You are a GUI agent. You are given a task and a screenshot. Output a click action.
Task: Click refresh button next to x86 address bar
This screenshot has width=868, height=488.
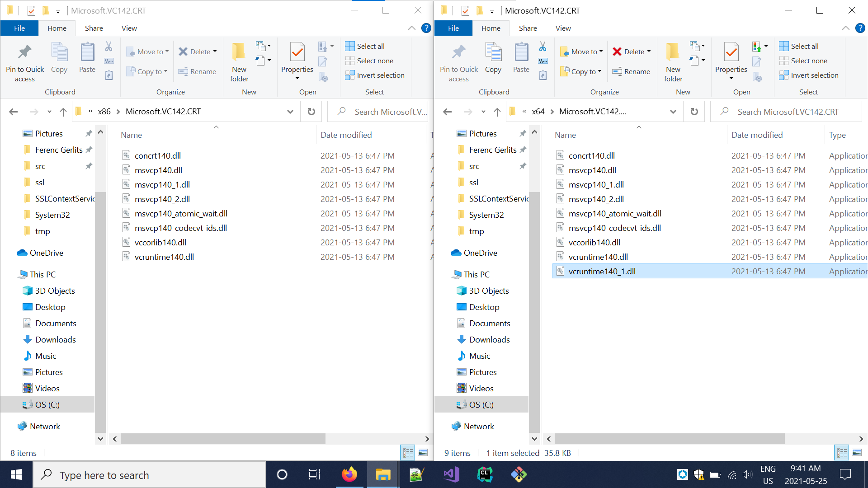(311, 112)
